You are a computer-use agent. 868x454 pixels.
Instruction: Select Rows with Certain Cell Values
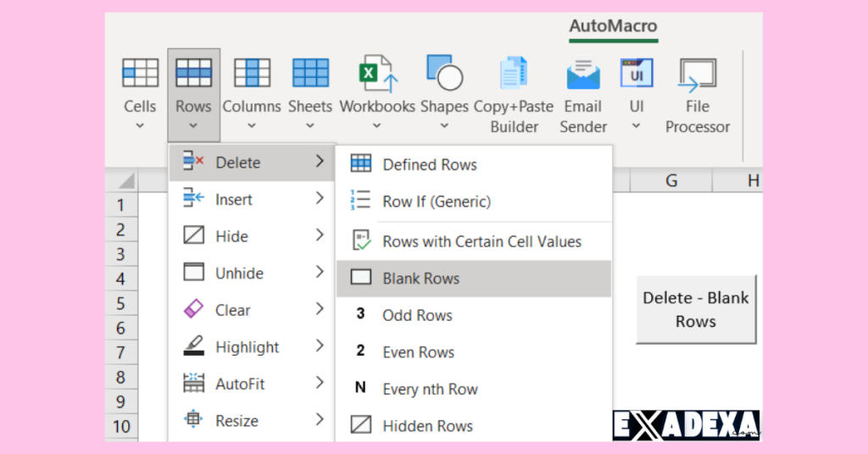pyautogui.click(x=474, y=241)
